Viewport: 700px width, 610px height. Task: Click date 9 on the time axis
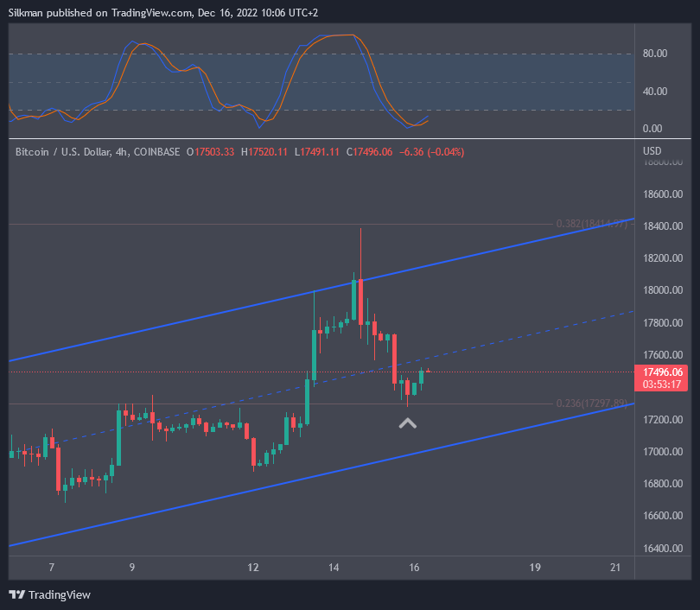tap(132, 568)
